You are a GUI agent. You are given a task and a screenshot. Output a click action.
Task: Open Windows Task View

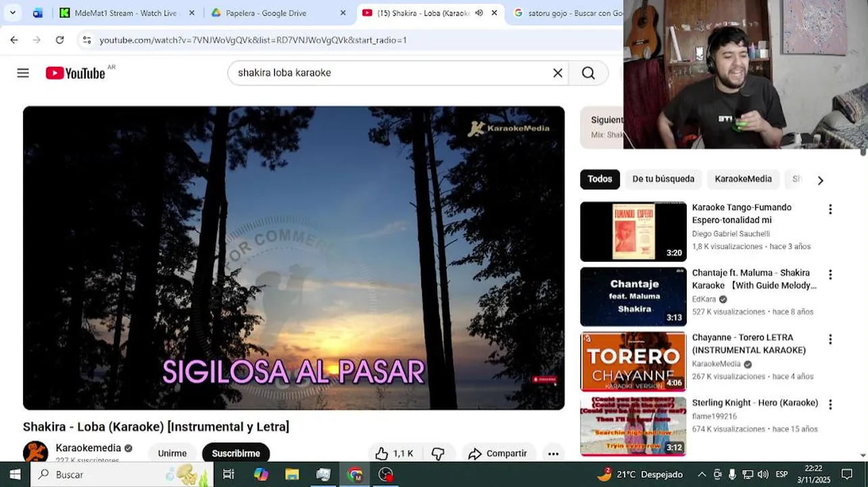pos(228,474)
